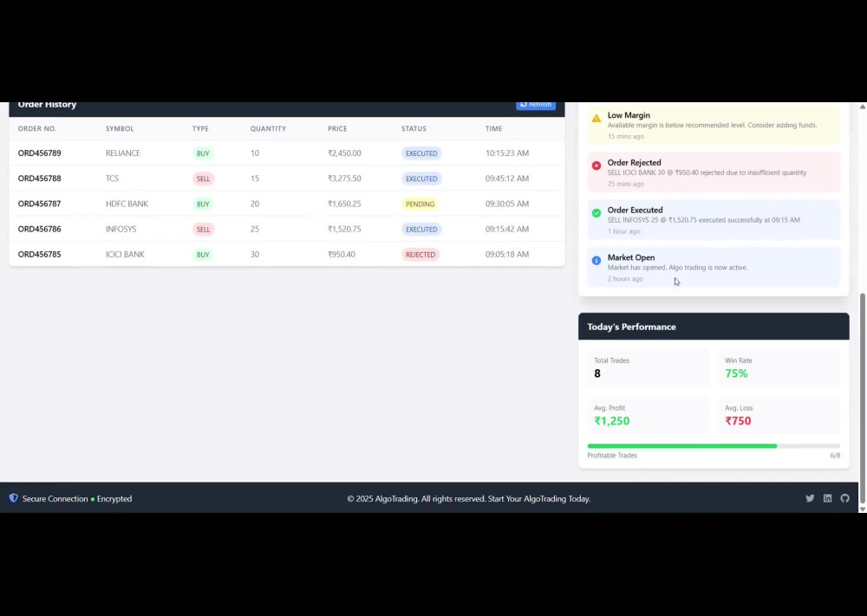Open the LinkedIn link in footer
Viewport: 867px width, 616px height.
pyautogui.click(x=827, y=498)
